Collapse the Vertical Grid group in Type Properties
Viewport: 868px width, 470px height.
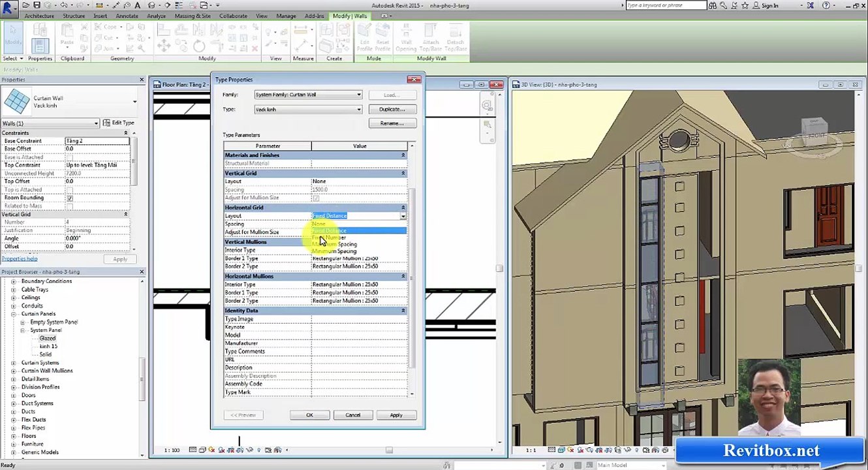[x=403, y=174]
